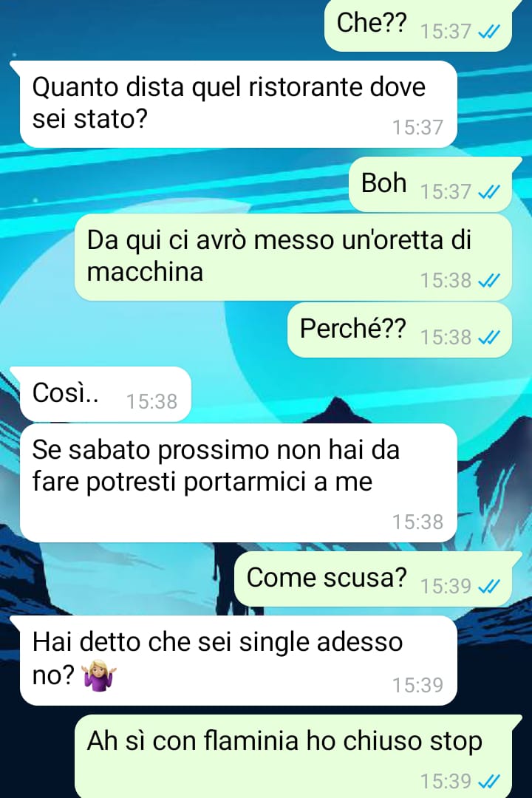Tap the 15:37 timestamp on the restaurant question
The height and width of the screenshot is (798, 532).
tap(417, 127)
